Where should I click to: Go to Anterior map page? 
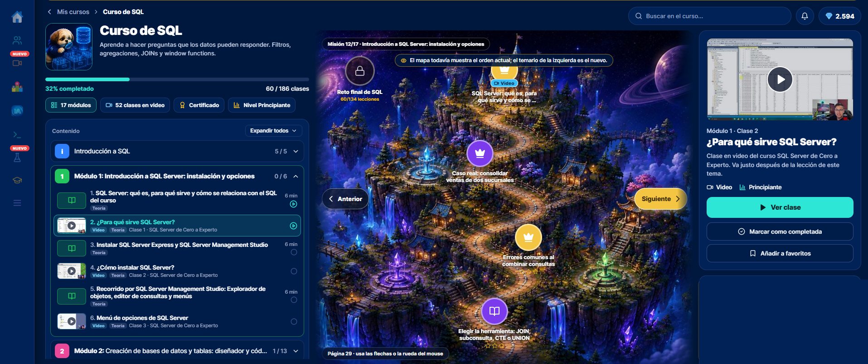345,199
